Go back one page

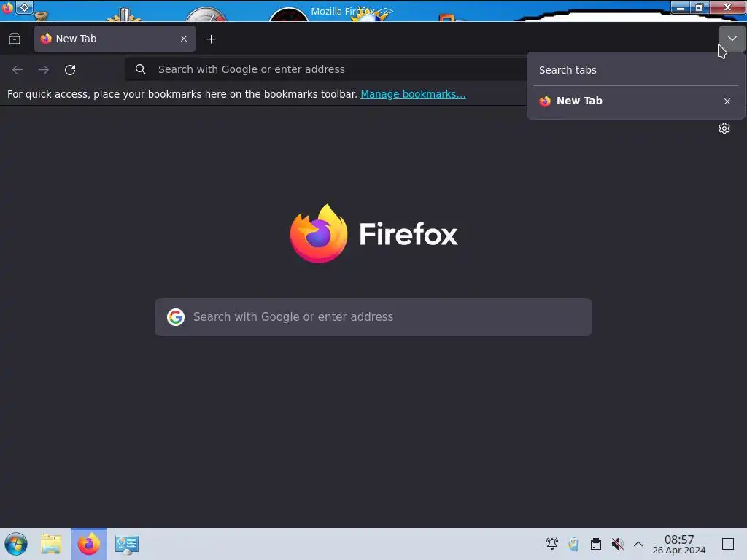[18, 70]
